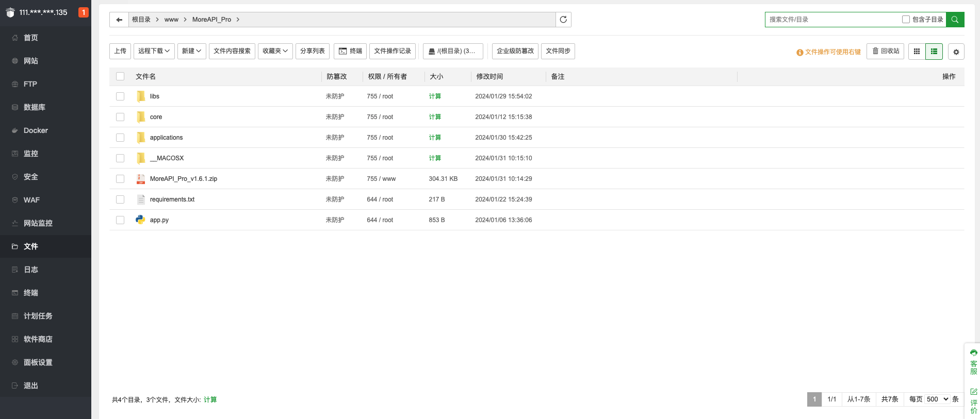Expand the 收藏夹 dropdown
This screenshot has height=419, width=980.
coord(275,51)
